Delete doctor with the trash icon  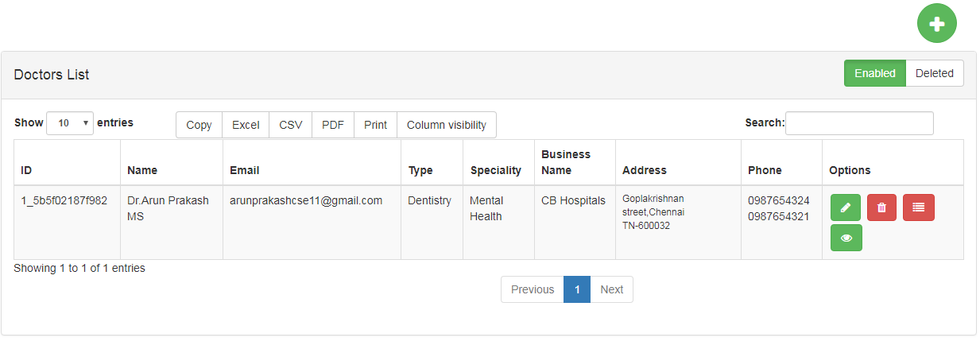pyautogui.click(x=881, y=207)
